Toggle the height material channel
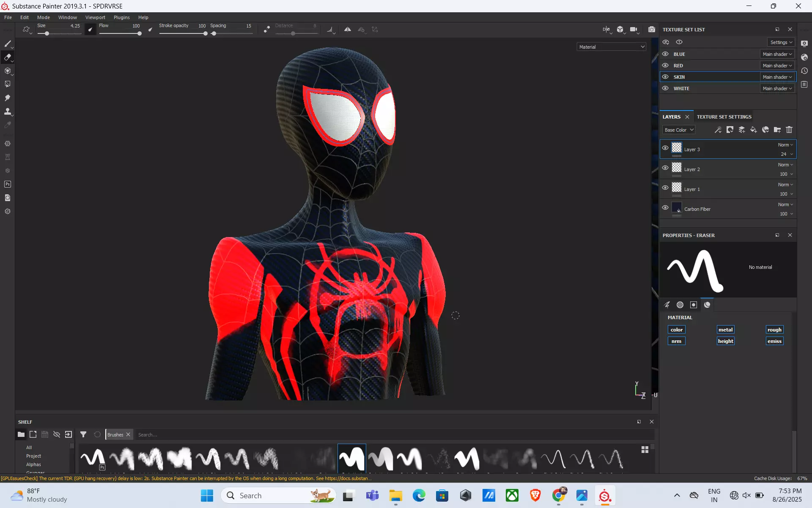Screen dimensions: 812x508 (726, 341)
